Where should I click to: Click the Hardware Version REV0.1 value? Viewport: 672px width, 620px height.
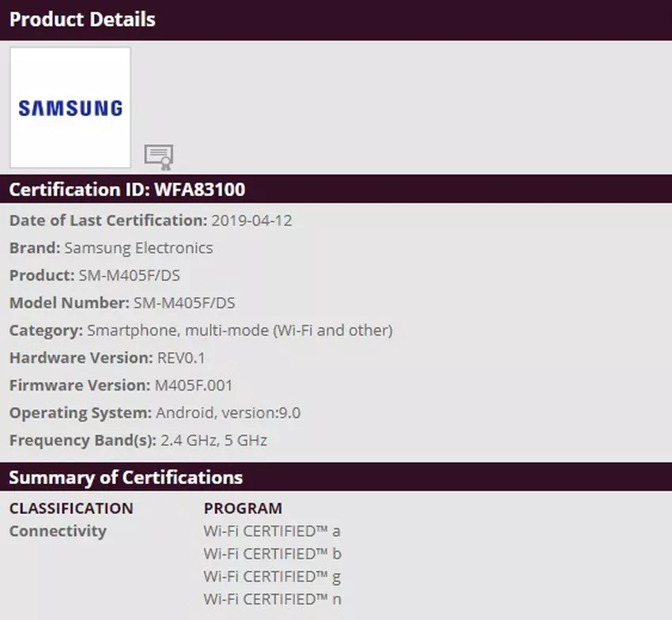(182, 358)
